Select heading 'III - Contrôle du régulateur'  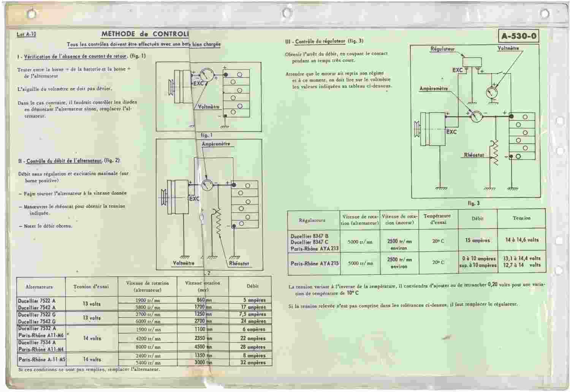(315, 41)
